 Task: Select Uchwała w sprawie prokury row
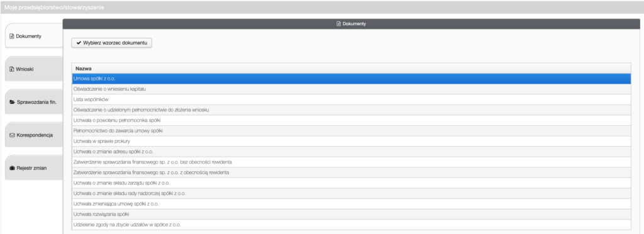(x=351, y=142)
